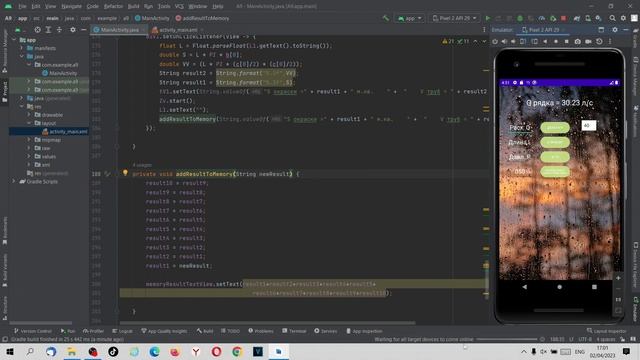The width and height of the screenshot is (640, 360).
Task: Expand Gradle Scripts node
Action: pyautogui.click(x=14, y=181)
